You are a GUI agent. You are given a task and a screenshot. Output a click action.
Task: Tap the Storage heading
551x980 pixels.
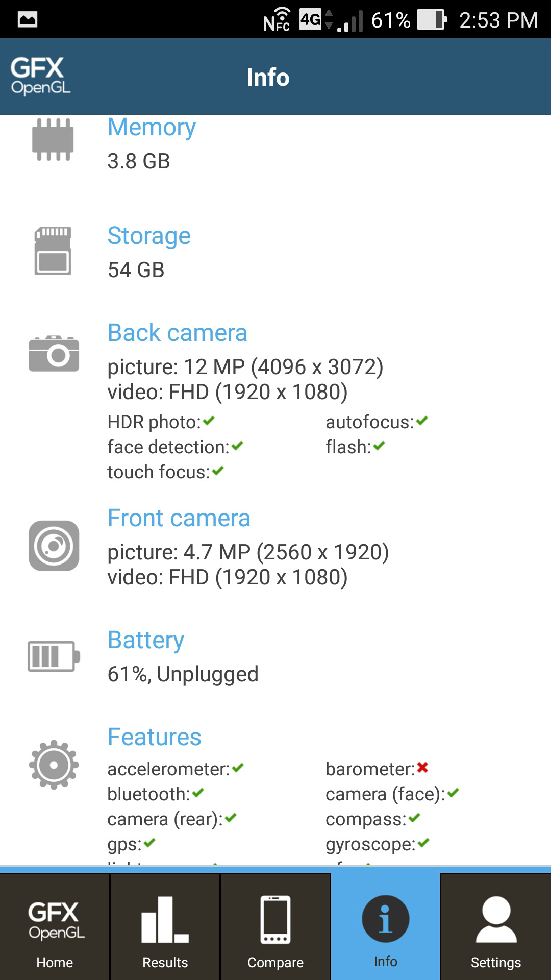point(149,236)
